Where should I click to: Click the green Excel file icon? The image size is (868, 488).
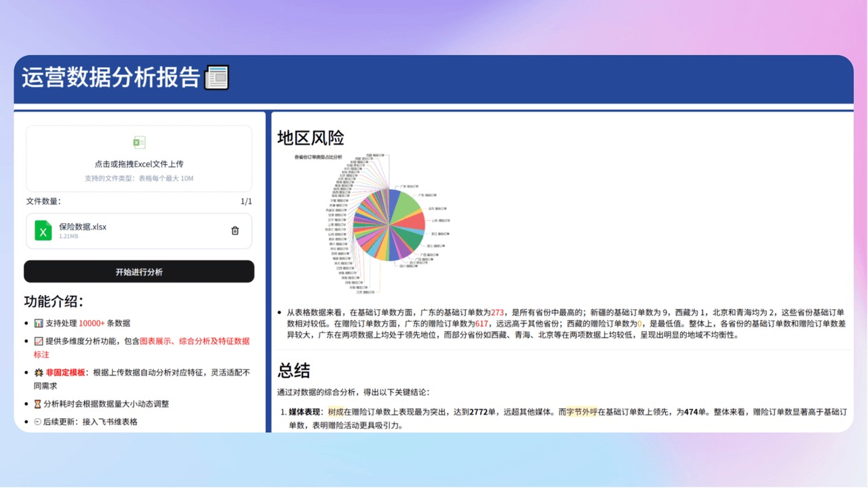[43, 230]
